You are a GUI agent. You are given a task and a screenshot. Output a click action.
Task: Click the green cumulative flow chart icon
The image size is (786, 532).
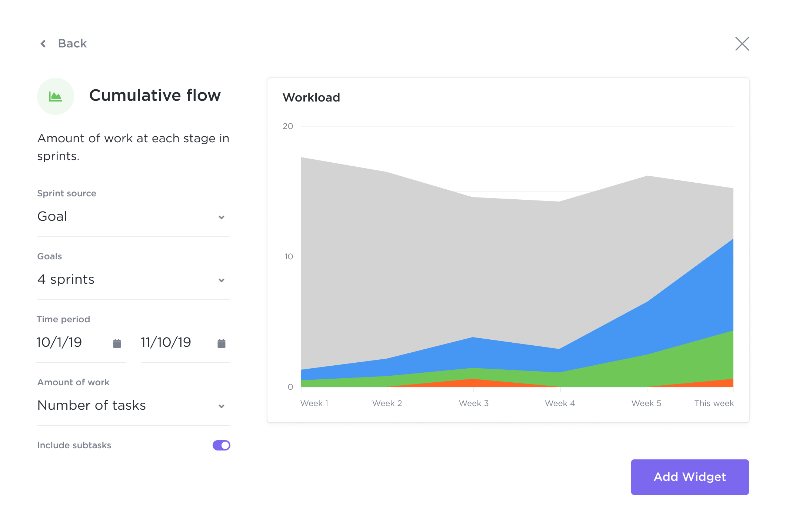coord(56,96)
